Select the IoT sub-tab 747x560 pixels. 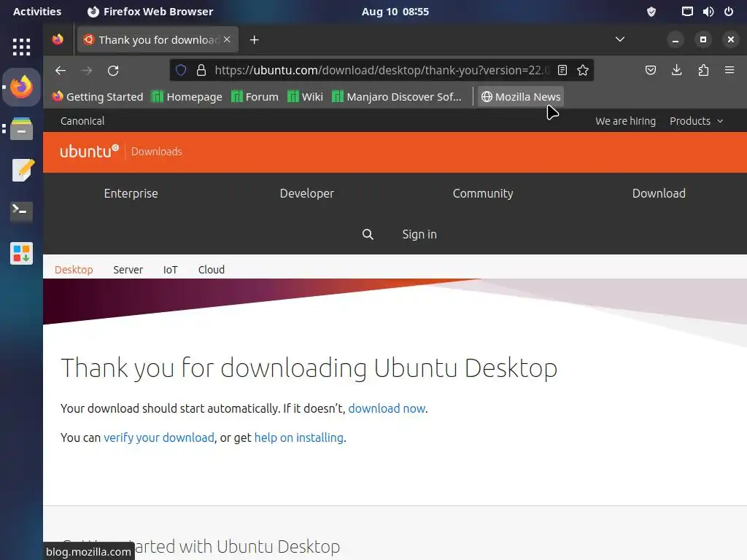click(171, 270)
